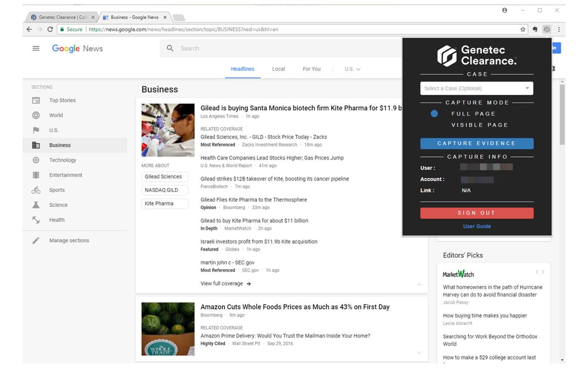Click the page vertical scrollbar thumb
The image size is (588, 368).
pos(562,115)
